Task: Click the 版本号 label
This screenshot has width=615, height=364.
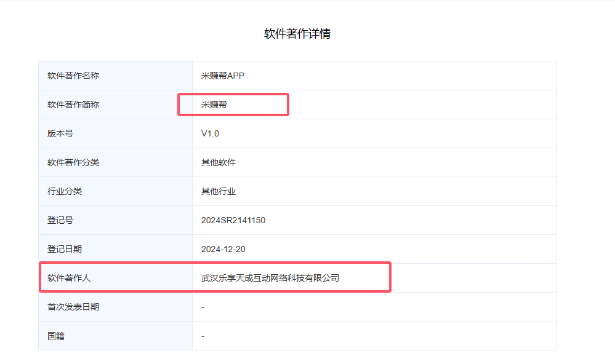Action: [x=60, y=133]
